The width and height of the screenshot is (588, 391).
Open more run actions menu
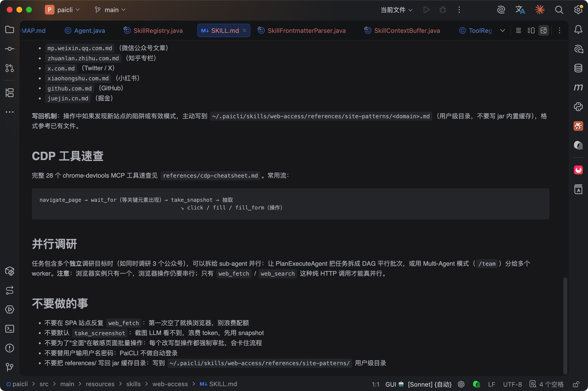pos(459,10)
